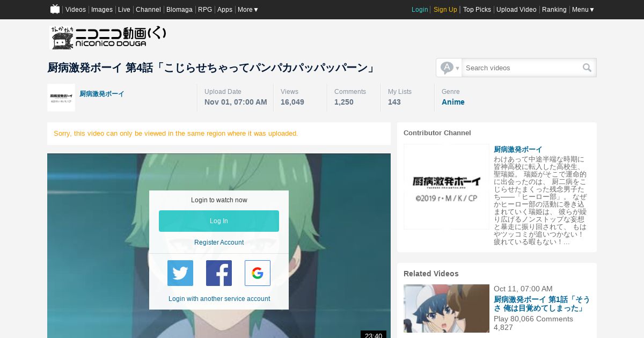Sign in with Facebook icon

tap(219, 273)
